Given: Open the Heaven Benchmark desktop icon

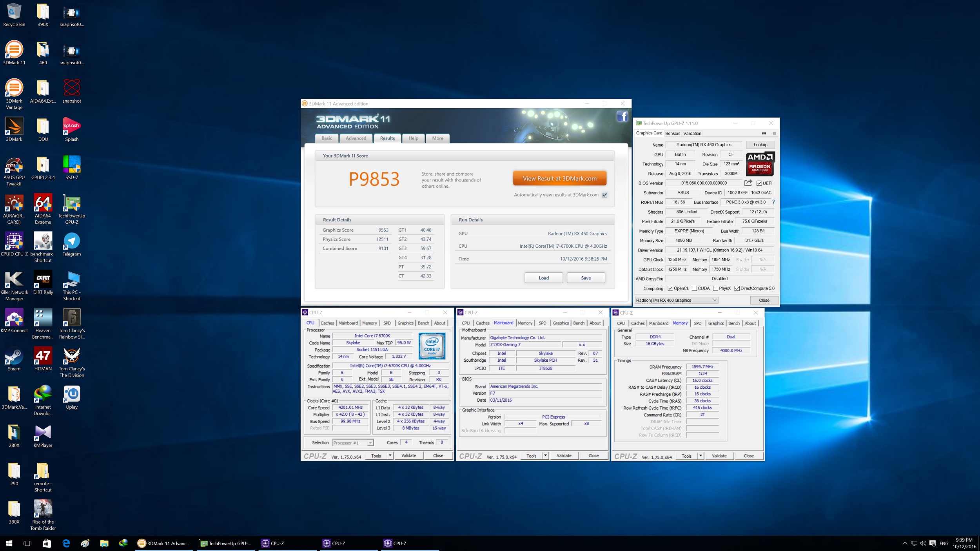Looking at the screenshot, I should tap(43, 324).
